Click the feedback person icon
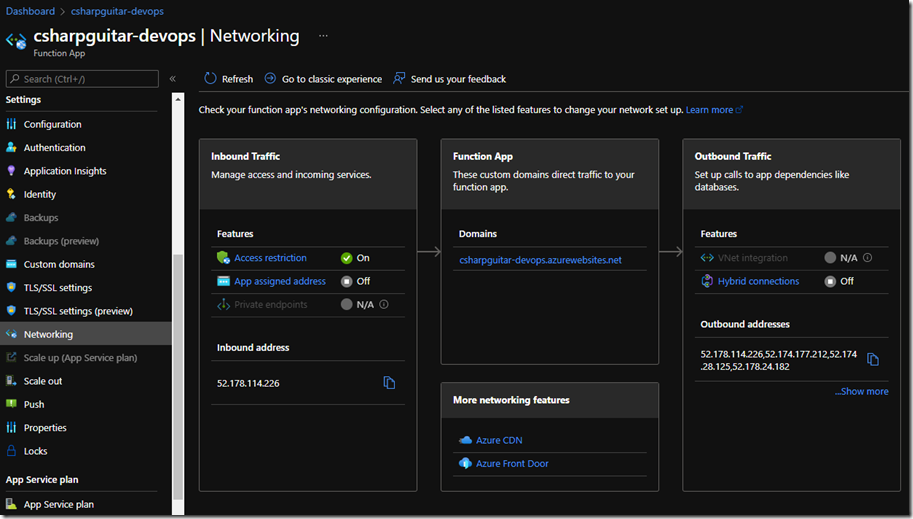Image resolution: width=913 pixels, height=519 pixels. [399, 78]
